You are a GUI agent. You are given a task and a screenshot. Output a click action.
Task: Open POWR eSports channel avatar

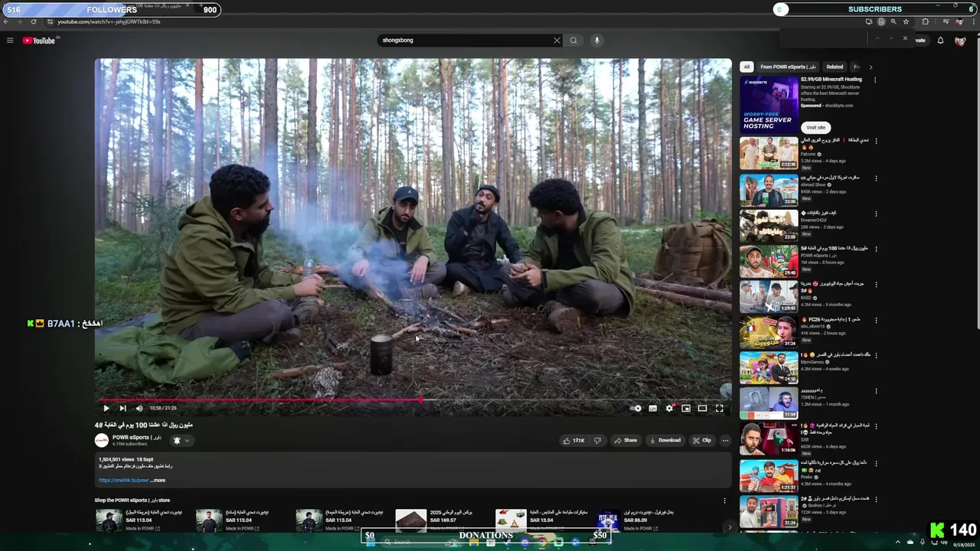pyautogui.click(x=101, y=440)
